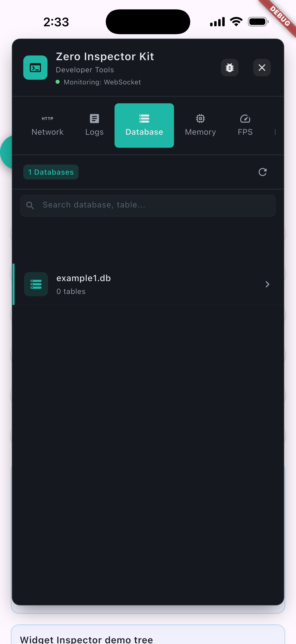Click the 0 tables label
This screenshot has width=296, height=644.
pyautogui.click(x=71, y=291)
